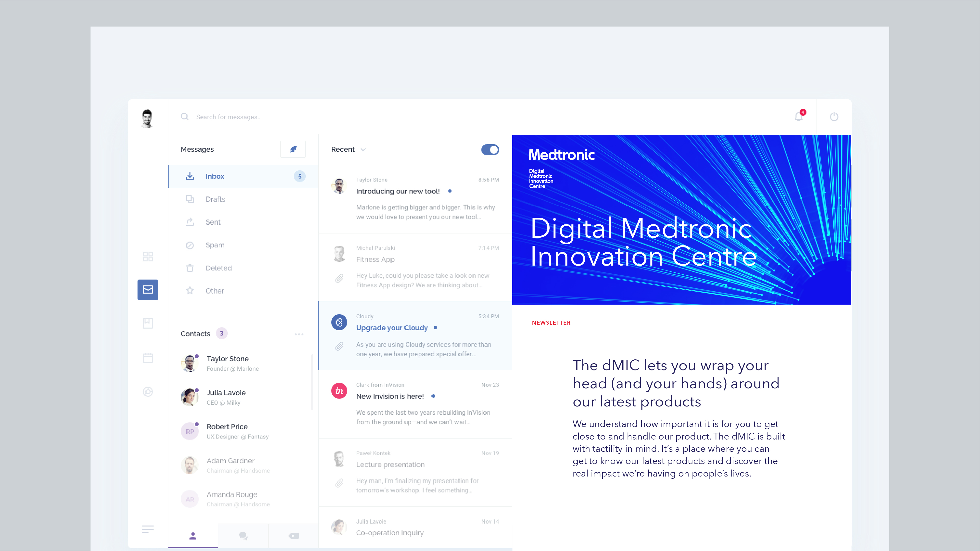The width and height of the screenshot is (980, 551).
Task: Open the hamburger menu at sidebar bottom
Action: click(148, 529)
